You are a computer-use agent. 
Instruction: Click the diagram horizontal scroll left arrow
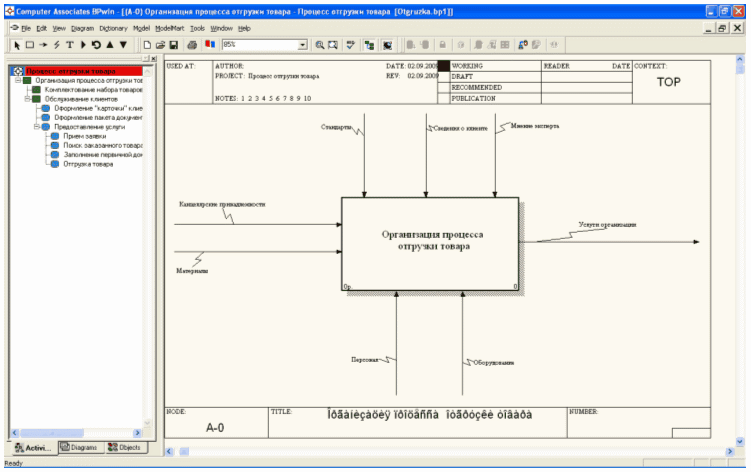click(x=169, y=451)
